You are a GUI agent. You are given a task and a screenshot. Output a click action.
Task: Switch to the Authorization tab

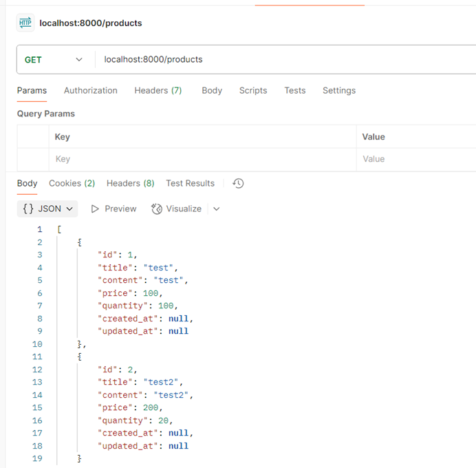tap(90, 90)
